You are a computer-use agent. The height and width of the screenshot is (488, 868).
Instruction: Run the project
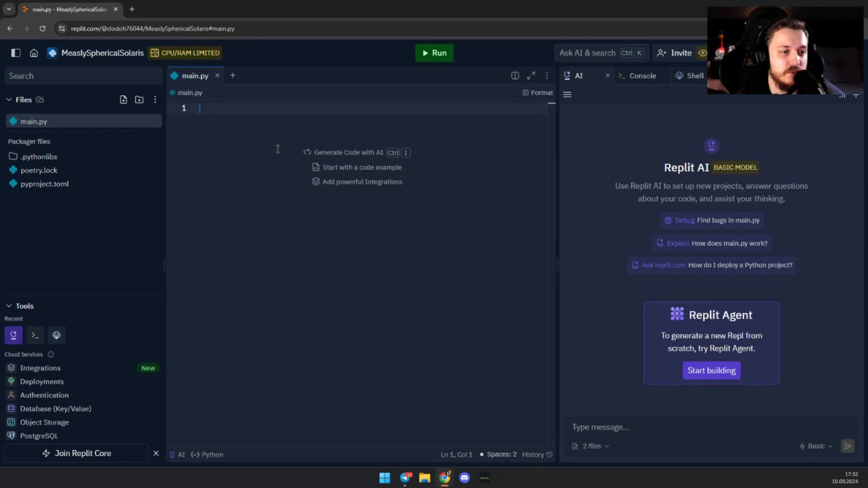434,53
